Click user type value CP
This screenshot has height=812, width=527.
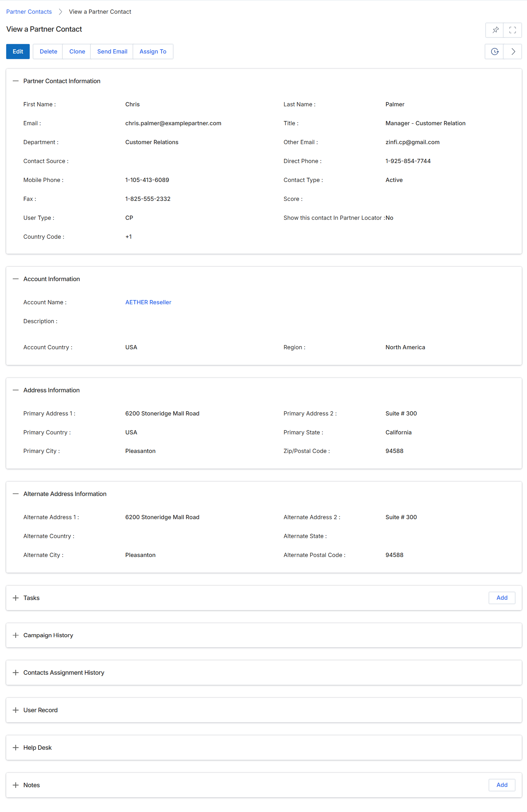point(129,218)
